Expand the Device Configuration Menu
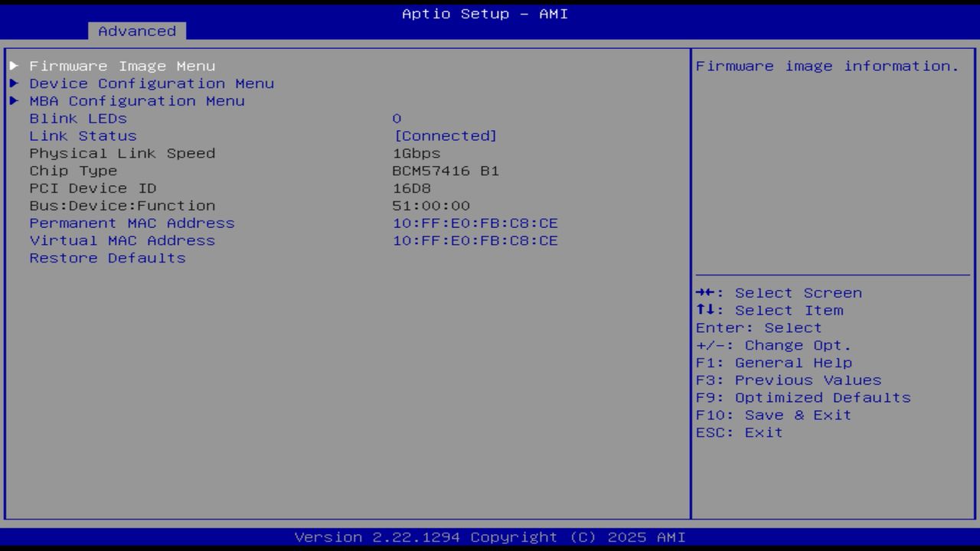Image resolution: width=980 pixels, height=551 pixels. coord(151,83)
